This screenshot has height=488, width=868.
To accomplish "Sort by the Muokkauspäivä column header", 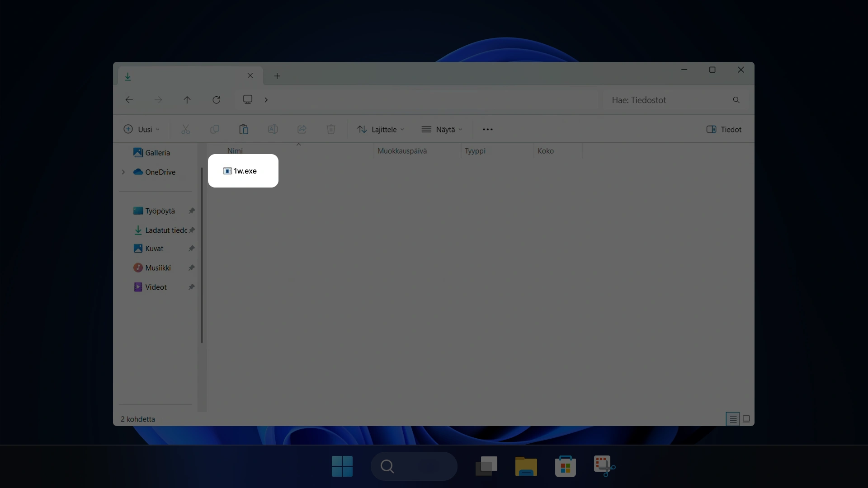I will pos(402,151).
